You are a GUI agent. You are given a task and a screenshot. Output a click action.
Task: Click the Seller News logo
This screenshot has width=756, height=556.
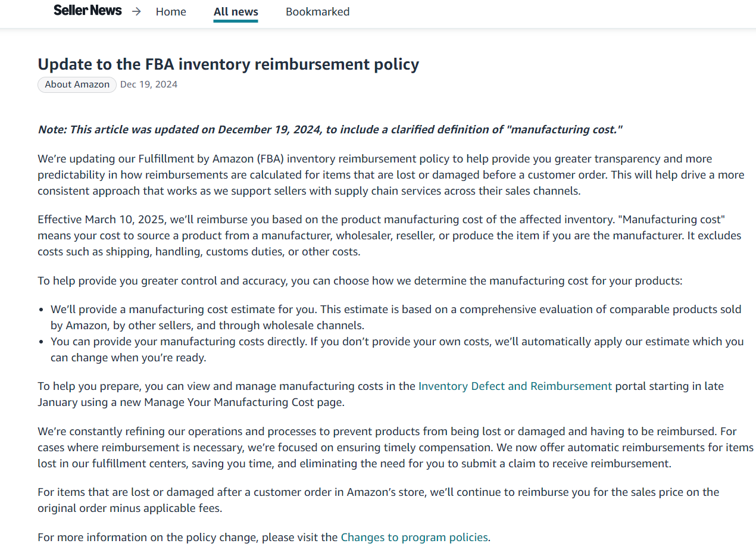click(x=88, y=11)
